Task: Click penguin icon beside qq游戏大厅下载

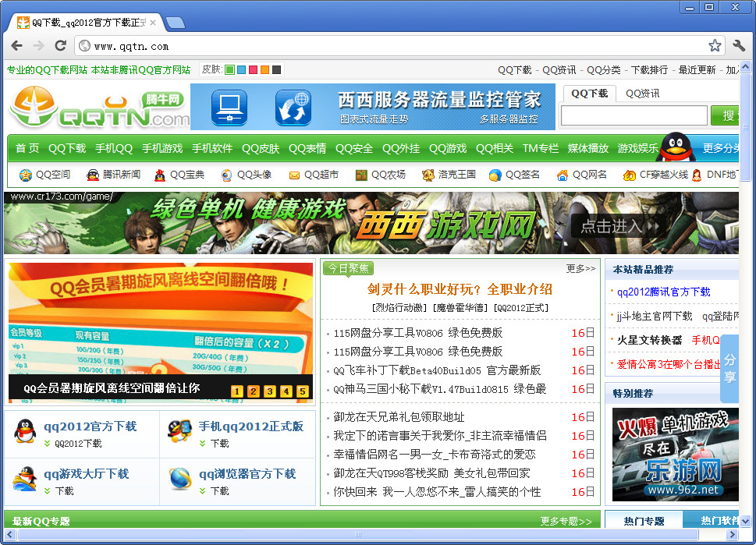Action: click(x=25, y=479)
